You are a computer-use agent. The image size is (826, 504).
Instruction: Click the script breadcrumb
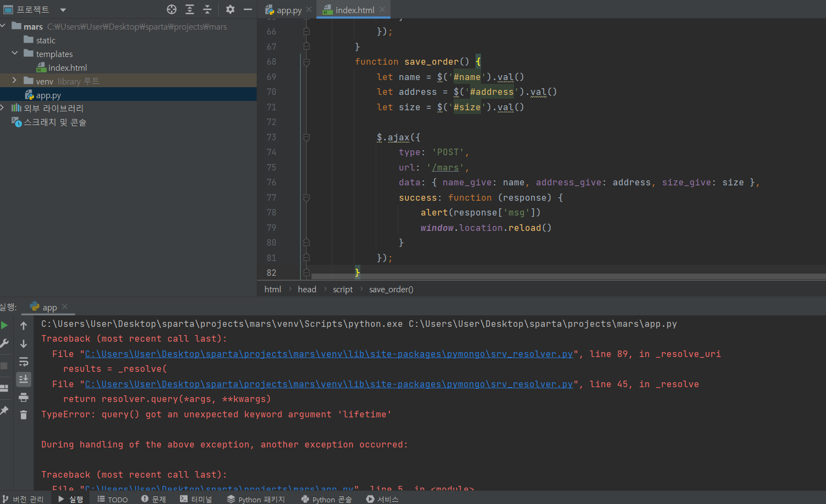(x=343, y=289)
